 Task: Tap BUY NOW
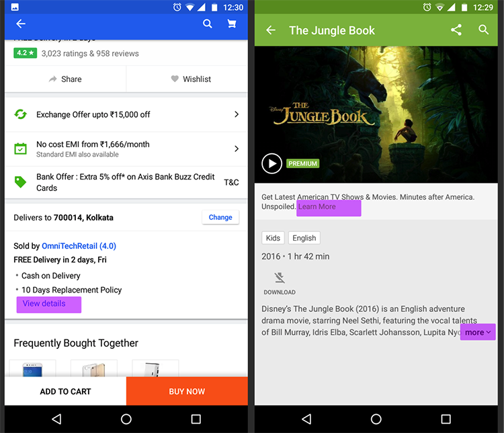tap(187, 391)
